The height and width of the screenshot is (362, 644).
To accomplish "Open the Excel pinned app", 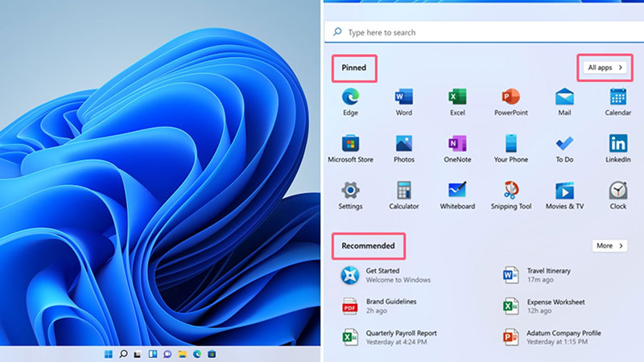I will pos(457,102).
